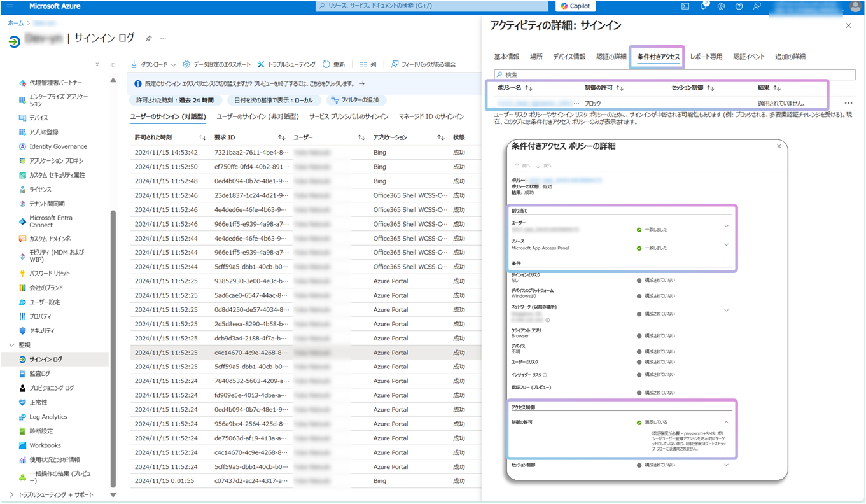This screenshot has height=504, width=866.
Task: Switch to ユーザーのサインイン (非対話型) tab
Action: click(x=258, y=116)
